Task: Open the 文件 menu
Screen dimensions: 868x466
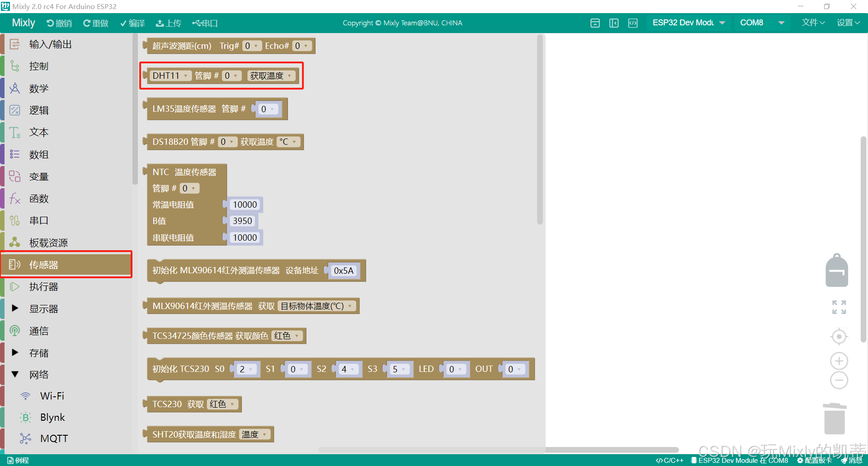Action: click(812, 23)
